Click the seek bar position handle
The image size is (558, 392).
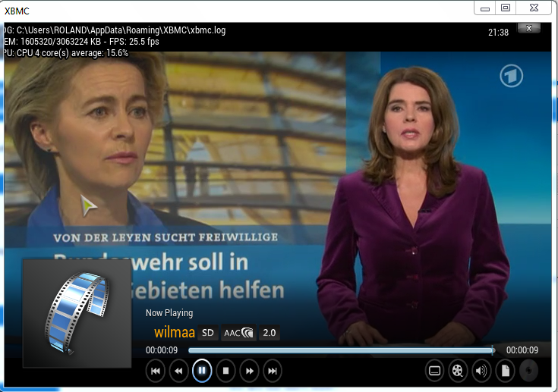pyautogui.click(x=493, y=350)
